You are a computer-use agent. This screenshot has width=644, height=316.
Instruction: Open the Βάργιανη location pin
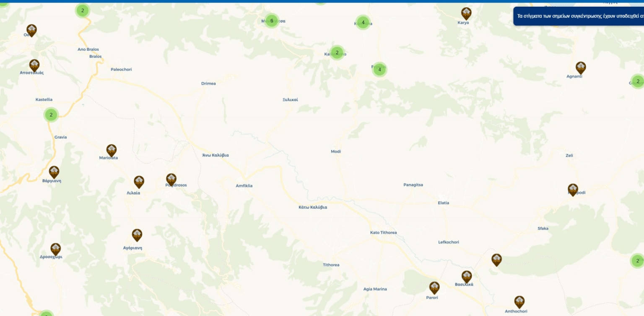point(54,172)
